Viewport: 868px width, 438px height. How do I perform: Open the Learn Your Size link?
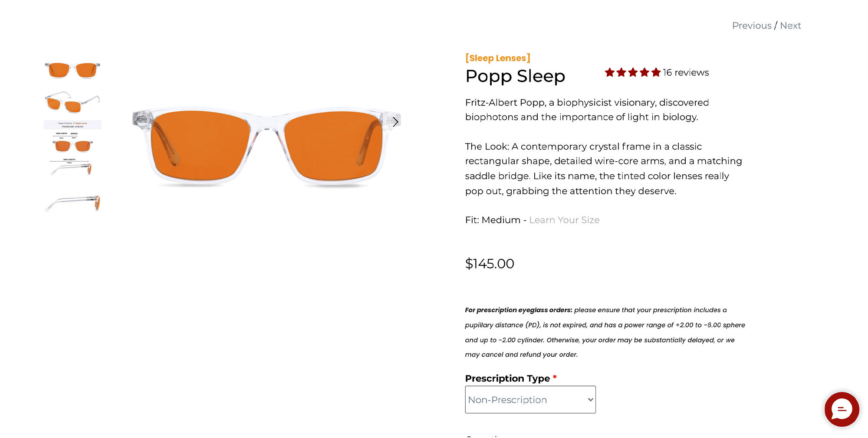click(x=564, y=220)
